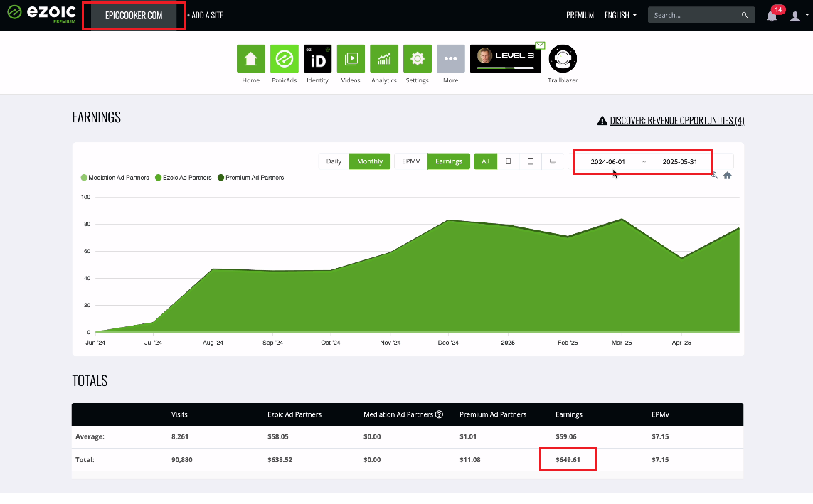
Task: Click the envelope icon on Level badge
Action: (541, 45)
